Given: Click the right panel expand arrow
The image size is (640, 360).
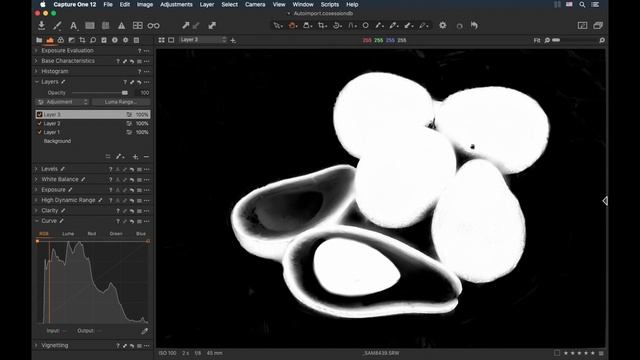Looking at the screenshot, I should (605, 200).
